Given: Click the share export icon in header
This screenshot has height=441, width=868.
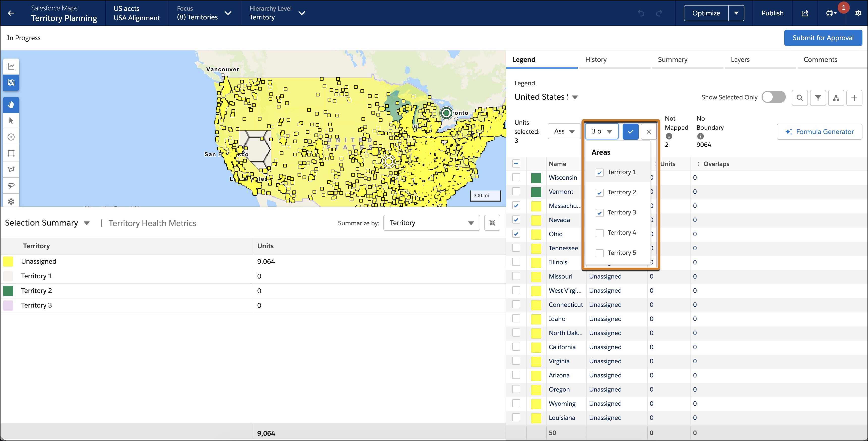Looking at the screenshot, I should point(805,13).
